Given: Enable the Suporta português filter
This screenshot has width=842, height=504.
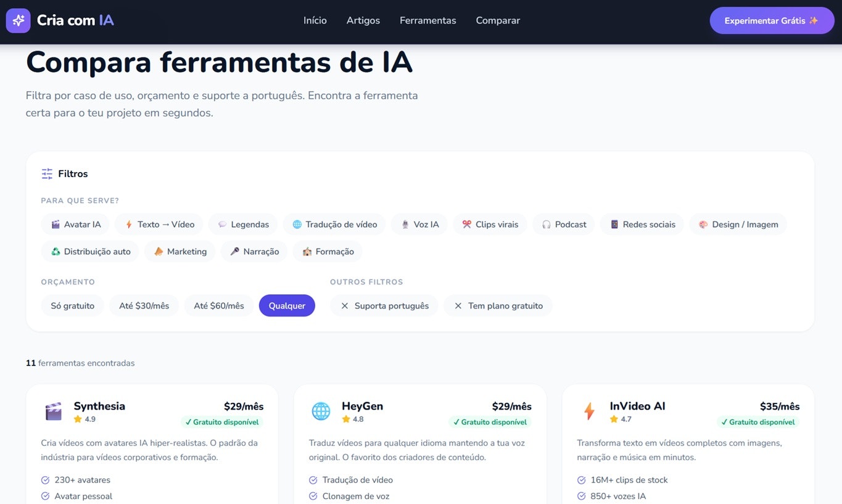Looking at the screenshot, I should pos(384,306).
